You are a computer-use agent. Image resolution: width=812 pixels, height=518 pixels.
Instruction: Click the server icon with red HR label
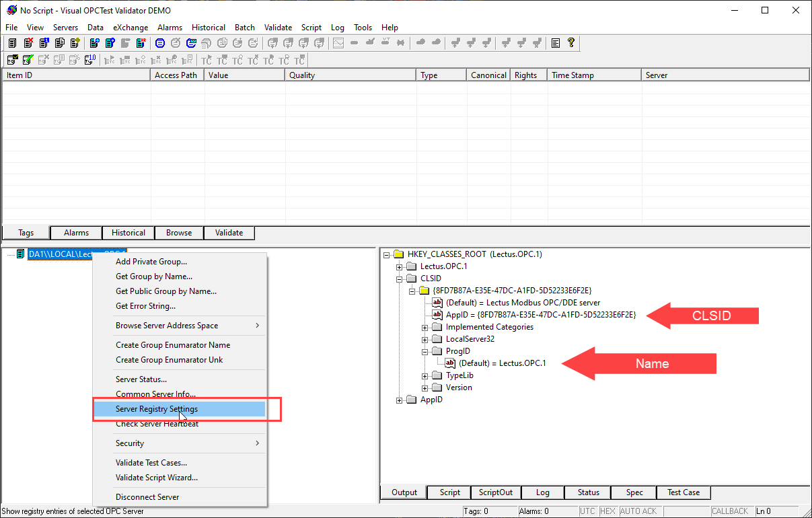141,43
